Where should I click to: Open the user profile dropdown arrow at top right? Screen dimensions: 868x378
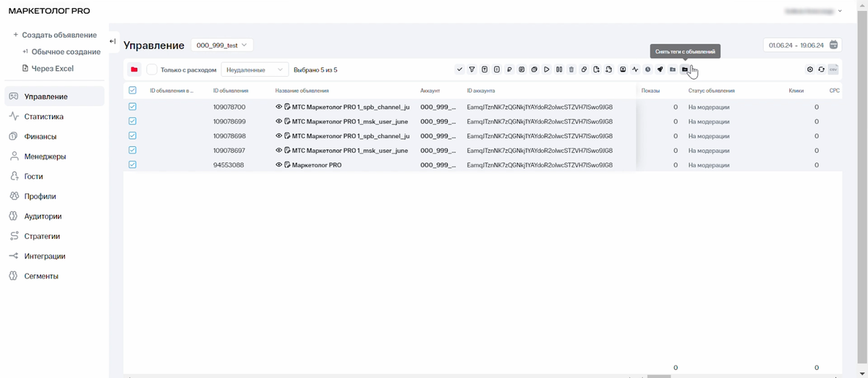pos(840,11)
